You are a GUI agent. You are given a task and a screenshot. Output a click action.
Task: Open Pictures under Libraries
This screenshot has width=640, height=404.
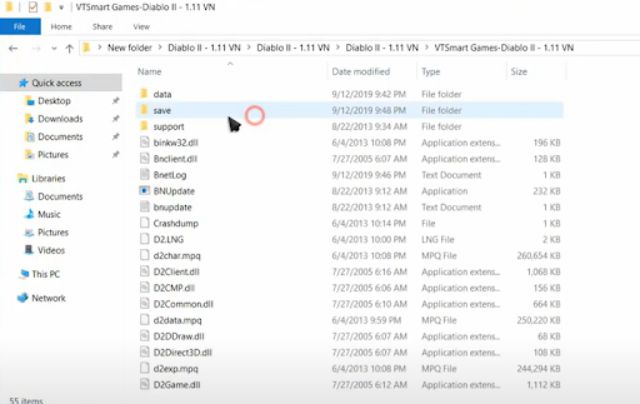(53, 233)
